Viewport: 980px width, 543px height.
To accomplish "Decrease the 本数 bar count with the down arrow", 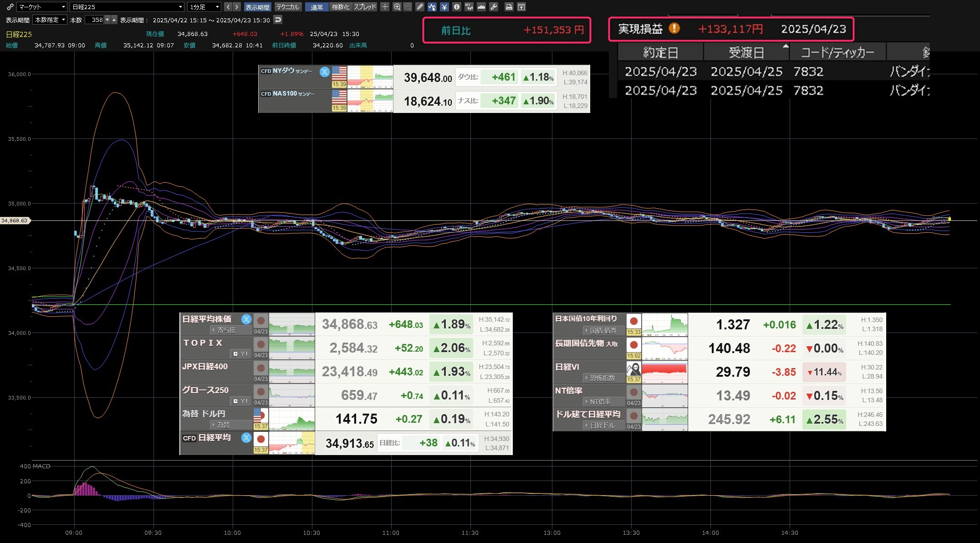I will tap(107, 20).
